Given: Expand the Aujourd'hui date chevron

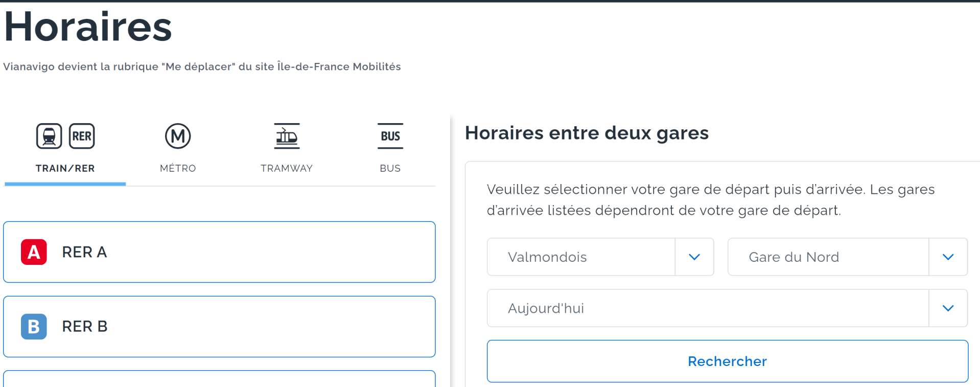Looking at the screenshot, I should [948, 308].
